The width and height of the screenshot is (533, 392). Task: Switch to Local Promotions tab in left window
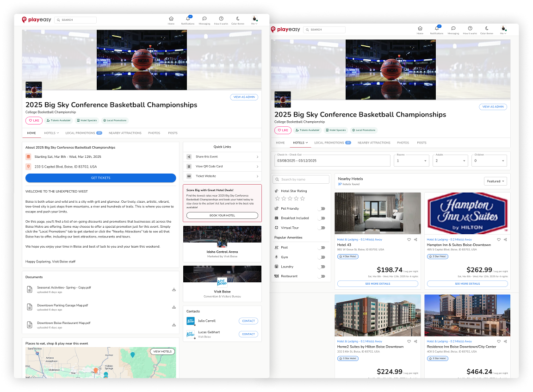(84, 133)
